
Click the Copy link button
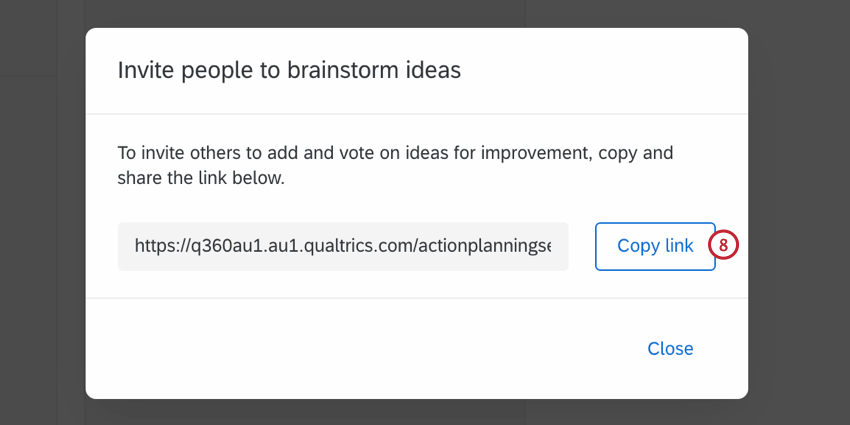655,246
